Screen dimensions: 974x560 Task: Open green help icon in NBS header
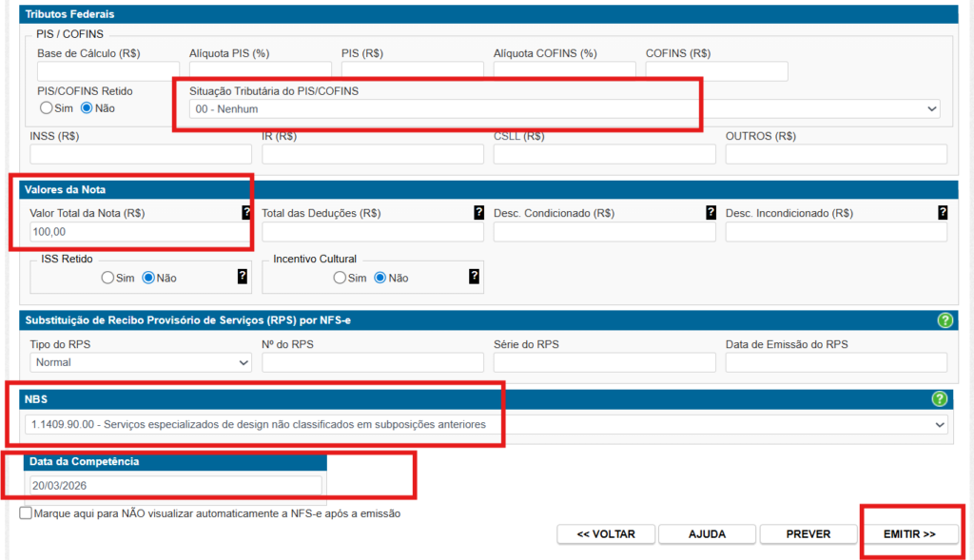(x=940, y=399)
